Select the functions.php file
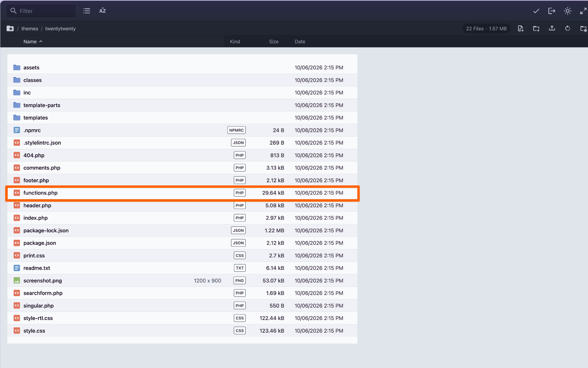The image size is (588, 368). [182, 193]
